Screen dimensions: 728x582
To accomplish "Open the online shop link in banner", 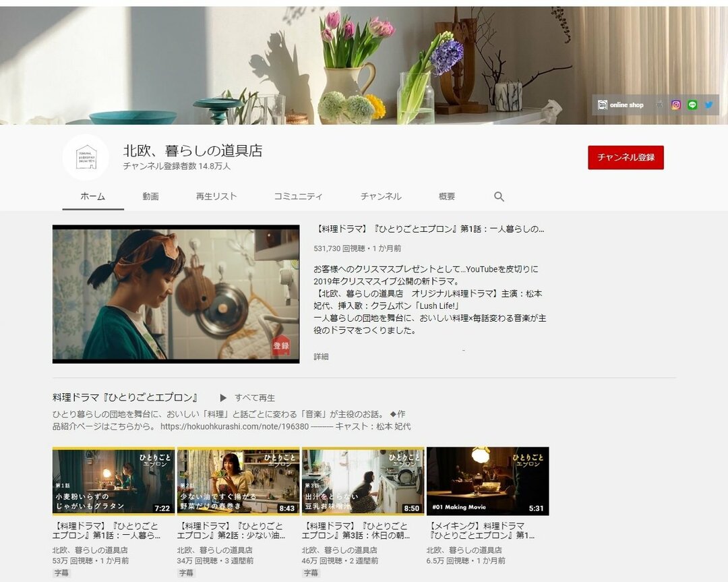I will coord(620,105).
